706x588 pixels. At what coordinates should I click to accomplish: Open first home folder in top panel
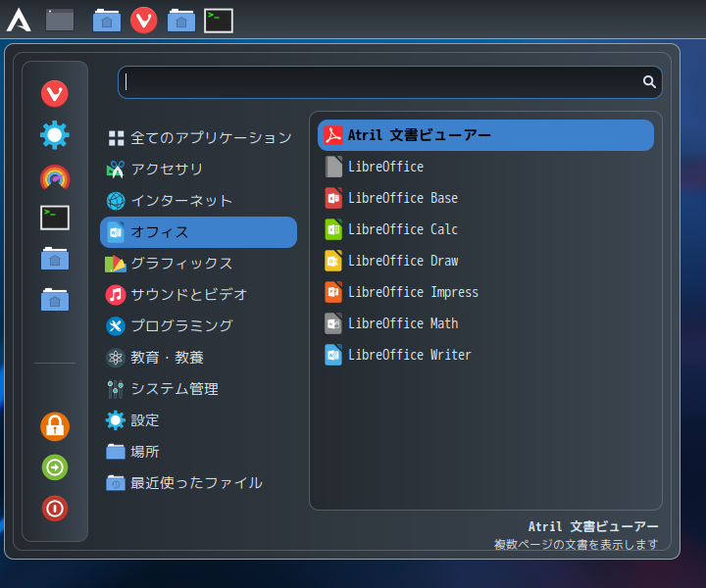click(x=107, y=21)
